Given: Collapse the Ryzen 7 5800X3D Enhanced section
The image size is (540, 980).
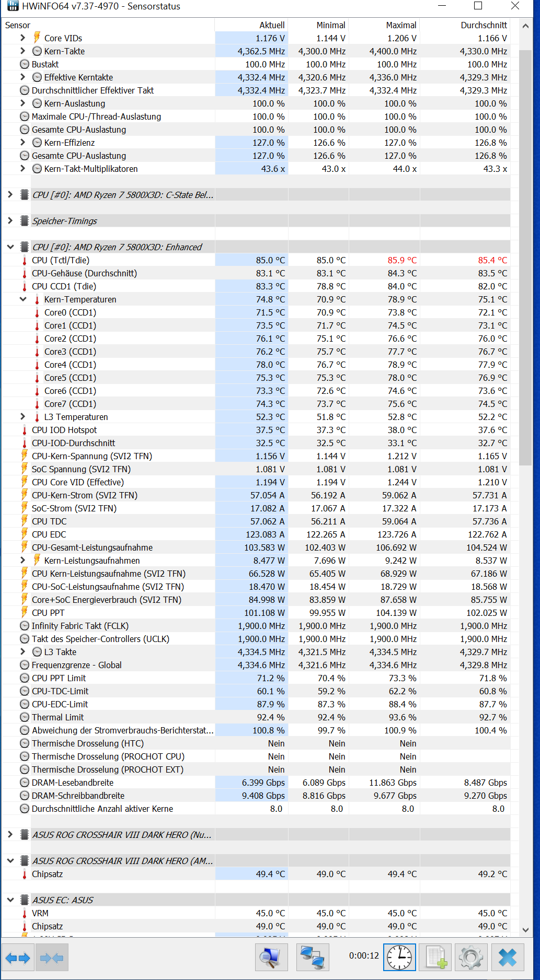Looking at the screenshot, I should point(10,247).
